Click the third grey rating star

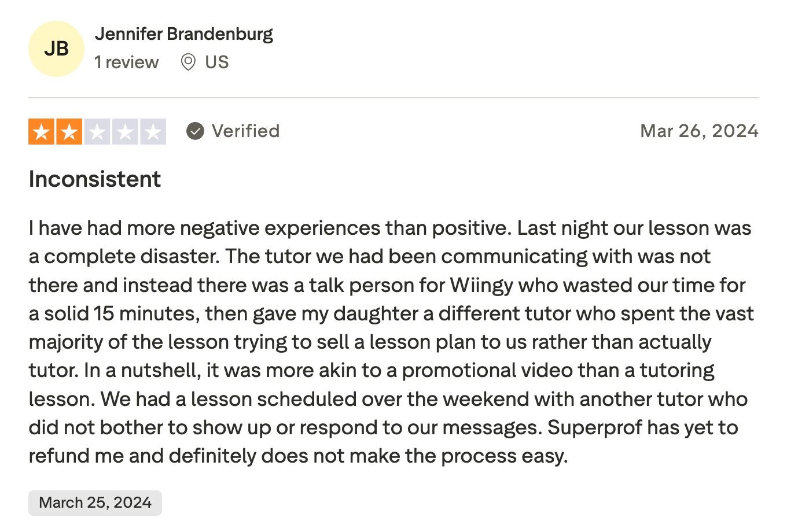[x=97, y=132]
